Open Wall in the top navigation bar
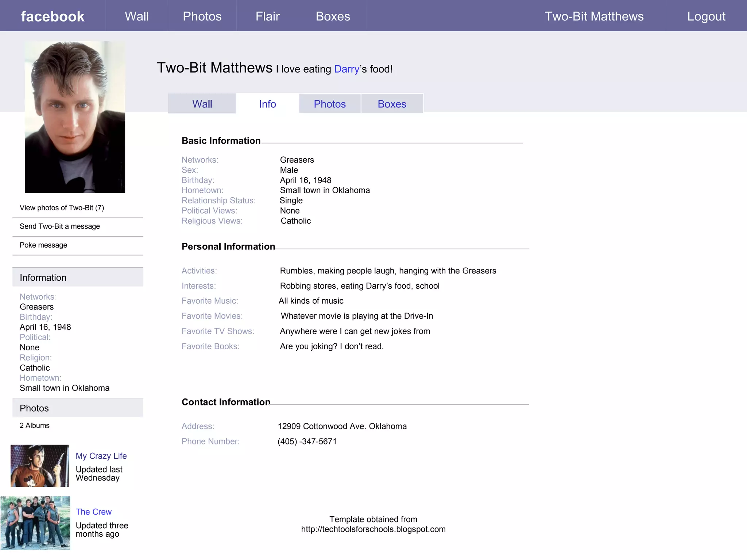This screenshot has width=747, height=560. (x=137, y=16)
